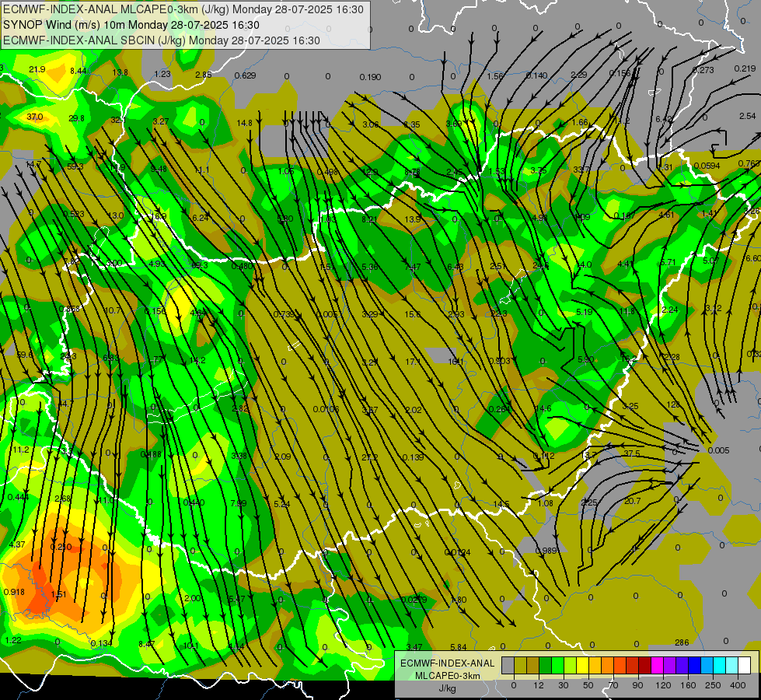
Task: Click the map value '10.7'
Action: point(113,310)
